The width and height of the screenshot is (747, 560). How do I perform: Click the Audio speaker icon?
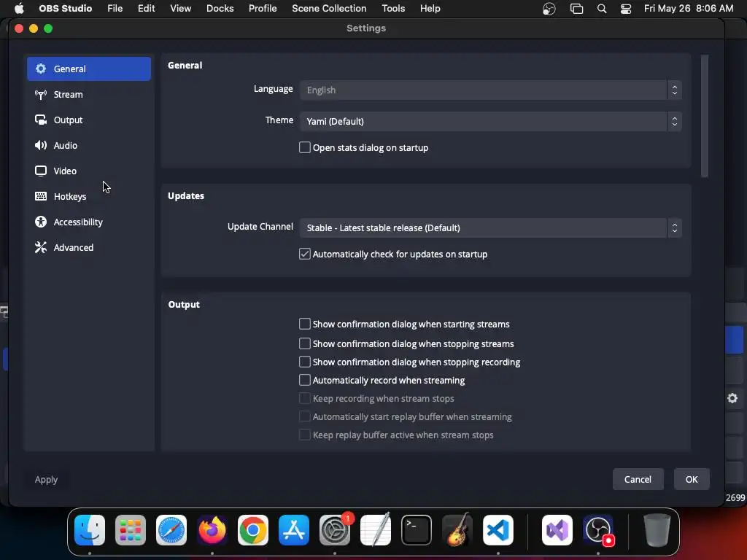[x=41, y=145]
